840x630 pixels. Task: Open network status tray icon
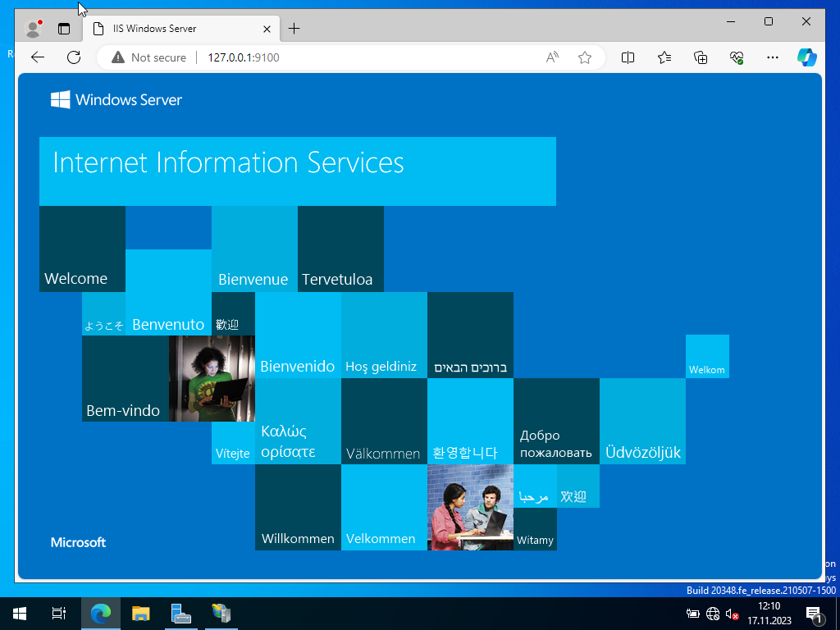click(x=713, y=614)
